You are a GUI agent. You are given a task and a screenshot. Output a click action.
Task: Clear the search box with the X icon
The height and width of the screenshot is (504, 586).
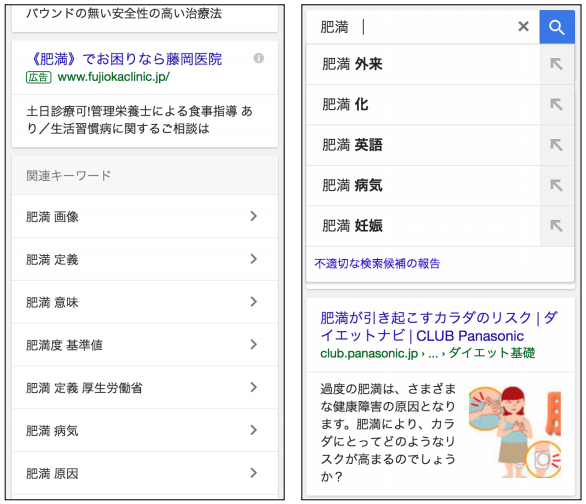pyautogui.click(x=524, y=26)
